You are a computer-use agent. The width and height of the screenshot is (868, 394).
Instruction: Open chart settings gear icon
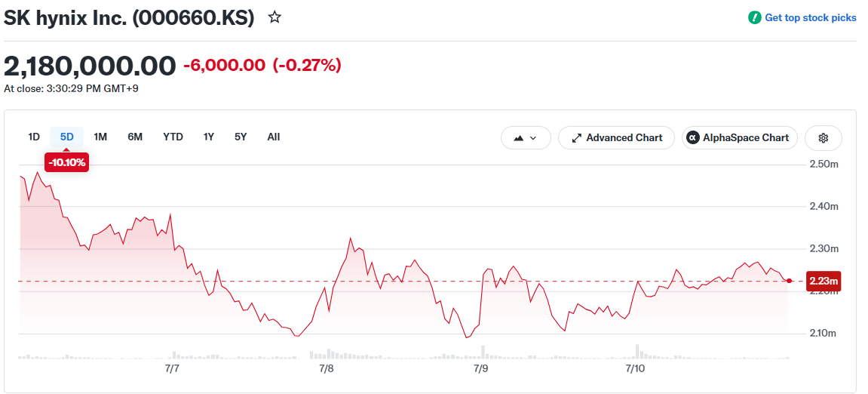[824, 138]
